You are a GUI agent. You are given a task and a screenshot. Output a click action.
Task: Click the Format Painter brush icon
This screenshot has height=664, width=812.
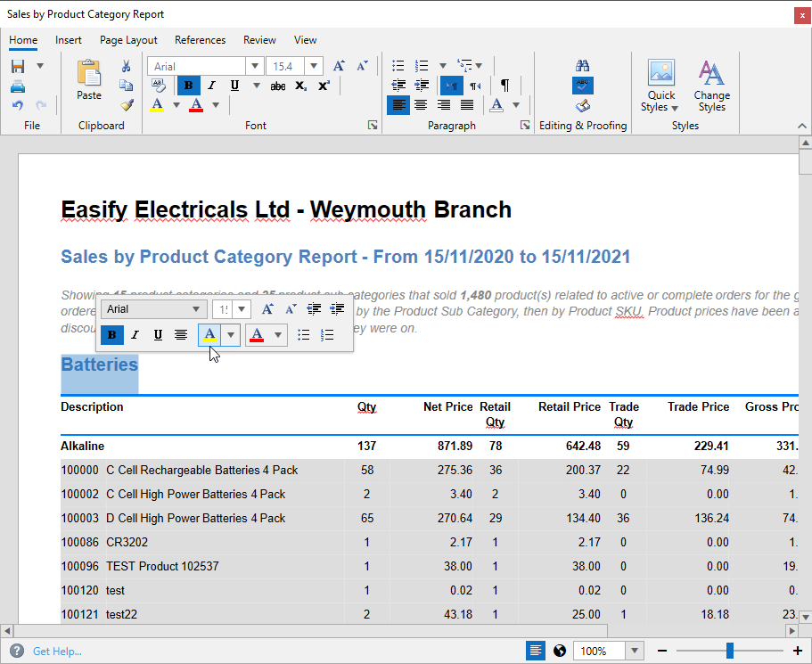[x=127, y=105]
